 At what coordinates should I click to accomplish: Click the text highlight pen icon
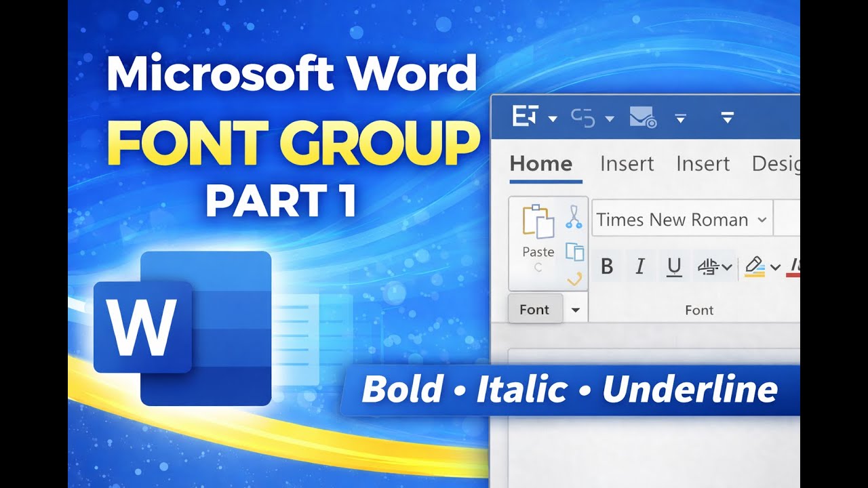755,266
